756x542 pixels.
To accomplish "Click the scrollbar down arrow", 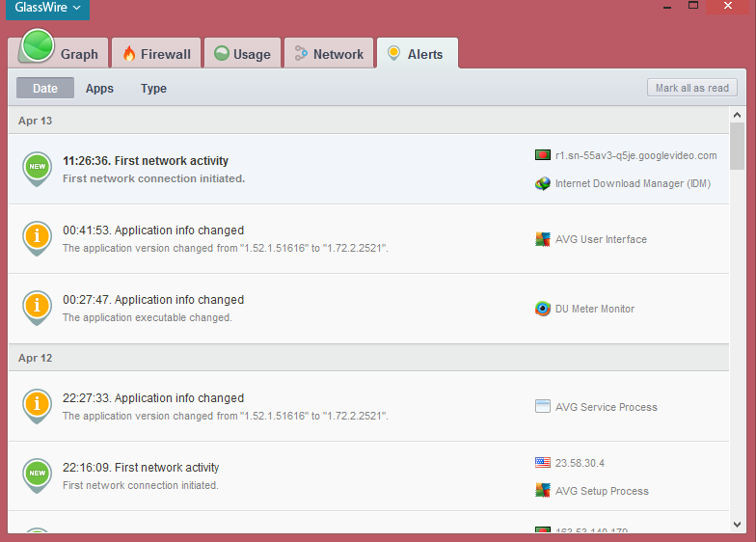I will click(737, 525).
